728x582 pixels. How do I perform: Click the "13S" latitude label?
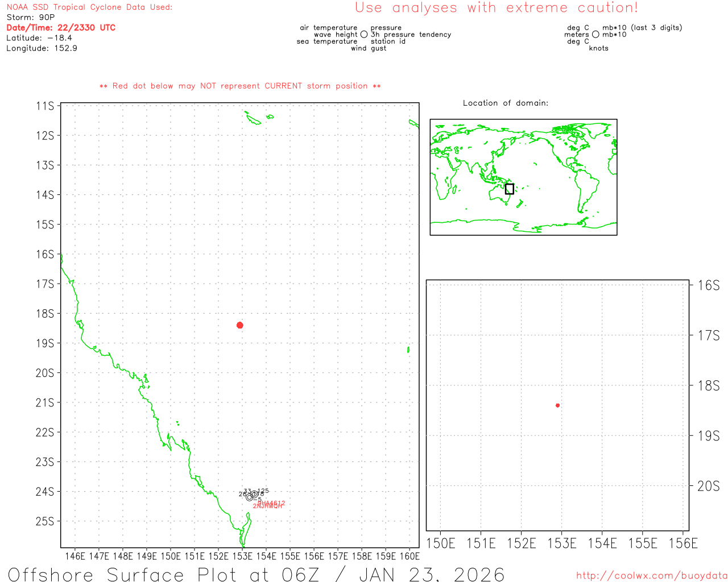45,165
